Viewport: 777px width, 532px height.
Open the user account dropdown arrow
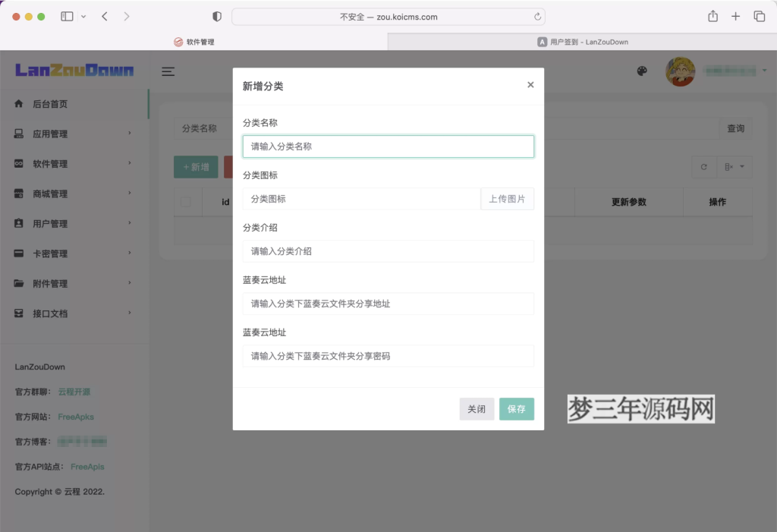tap(764, 71)
